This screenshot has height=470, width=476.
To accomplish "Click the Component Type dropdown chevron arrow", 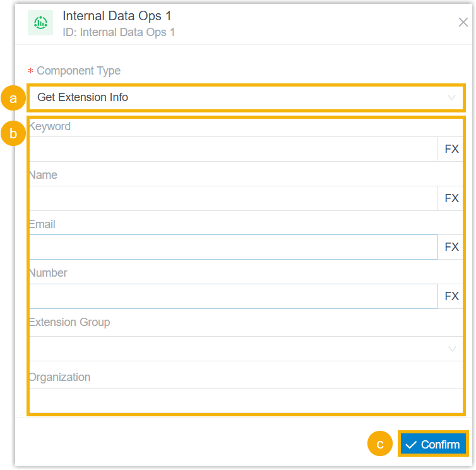I will (452, 97).
